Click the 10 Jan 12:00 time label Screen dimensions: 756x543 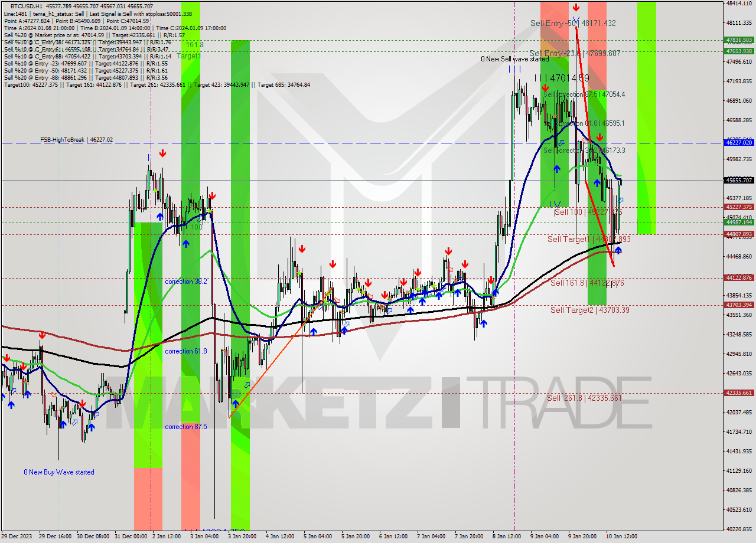pyautogui.click(x=621, y=537)
